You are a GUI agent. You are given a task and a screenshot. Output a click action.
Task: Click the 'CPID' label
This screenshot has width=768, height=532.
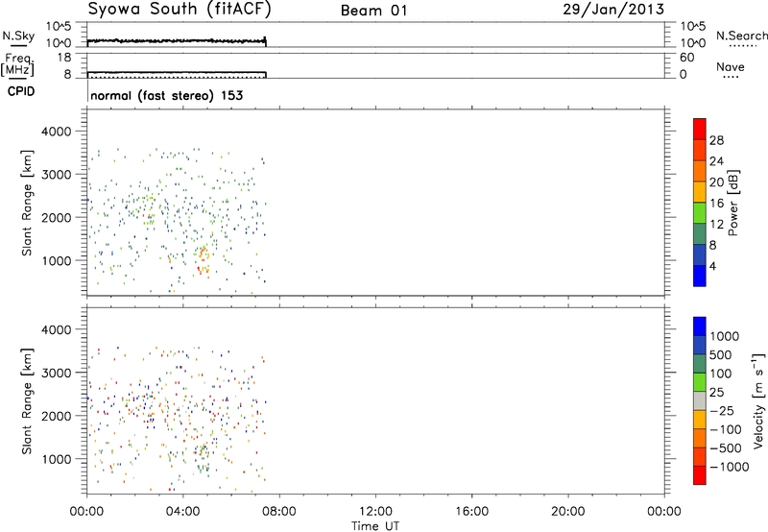pos(20,91)
